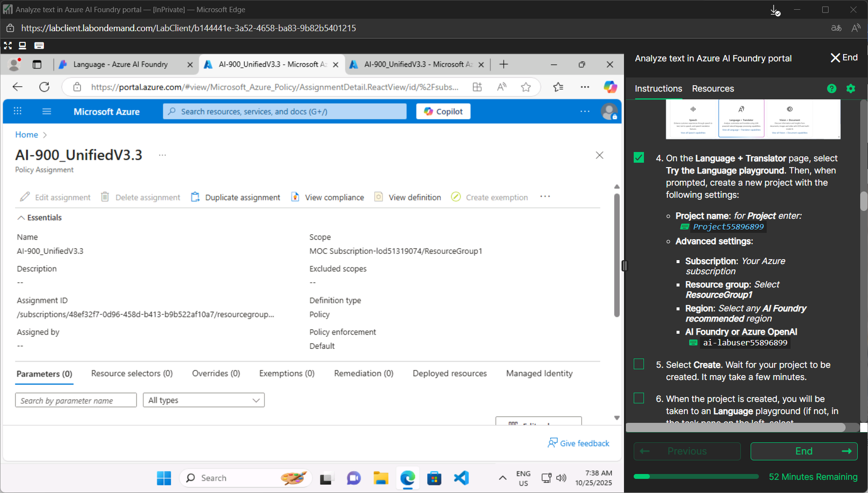Open the Azure account profile avatar
Viewport: 868px width, 493px height.
click(609, 112)
